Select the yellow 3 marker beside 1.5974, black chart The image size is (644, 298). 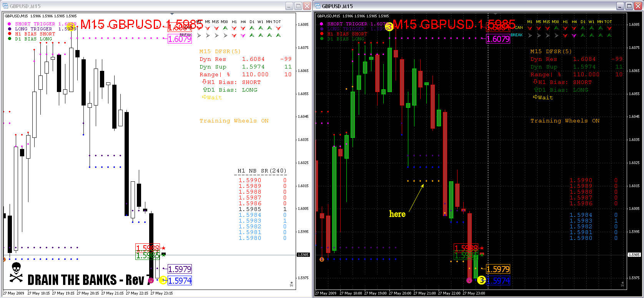(x=481, y=280)
